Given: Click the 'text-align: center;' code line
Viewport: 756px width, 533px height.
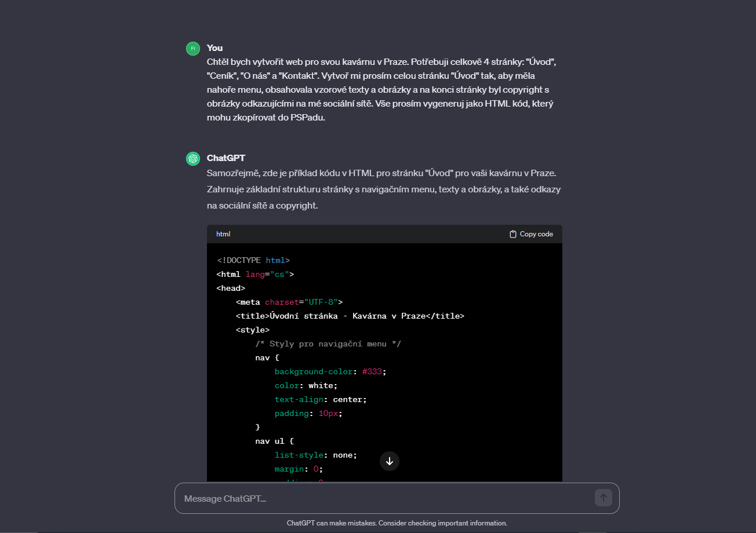Looking at the screenshot, I should [321, 400].
